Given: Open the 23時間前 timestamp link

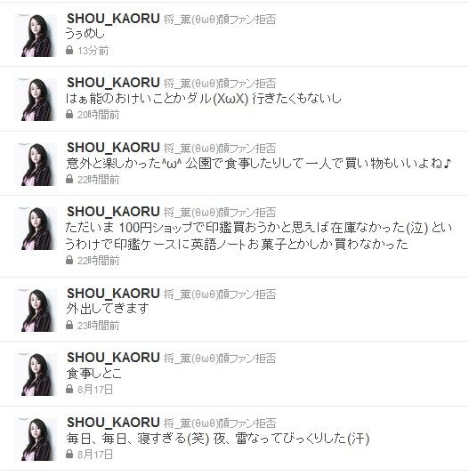Looking at the screenshot, I should point(98,326).
